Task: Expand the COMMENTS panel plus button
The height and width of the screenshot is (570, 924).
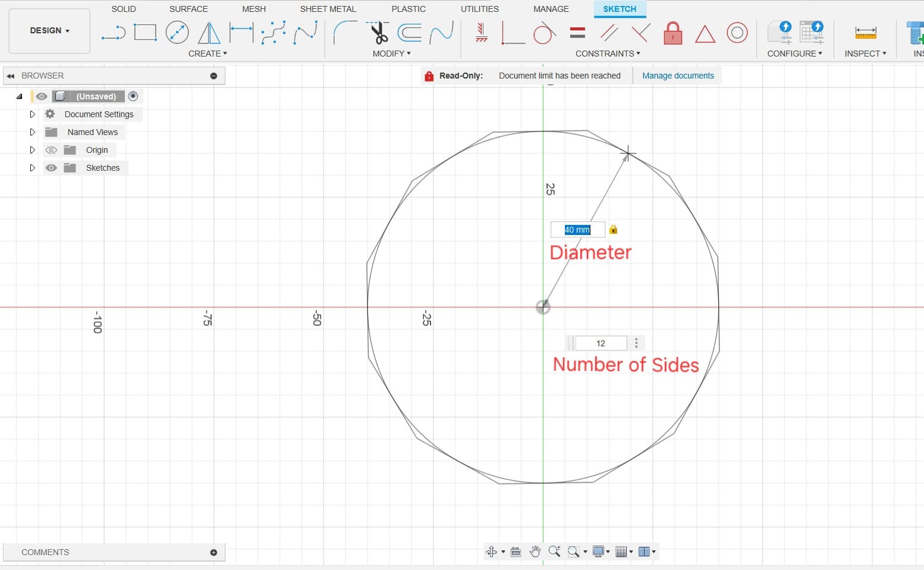Action: pyautogui.click(x=213, y=552)
